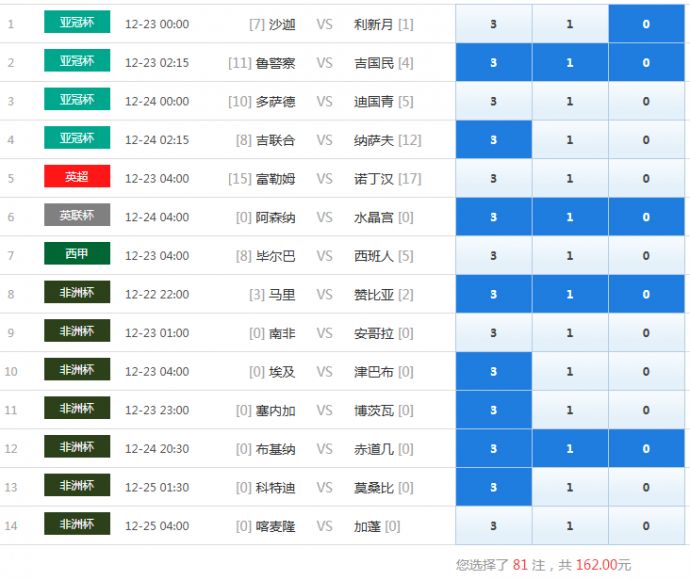The width and height of the screenshot is (690, 580).
Task: Open the 亚冠杯 tag in row 1
Action: tap(77, 22)
